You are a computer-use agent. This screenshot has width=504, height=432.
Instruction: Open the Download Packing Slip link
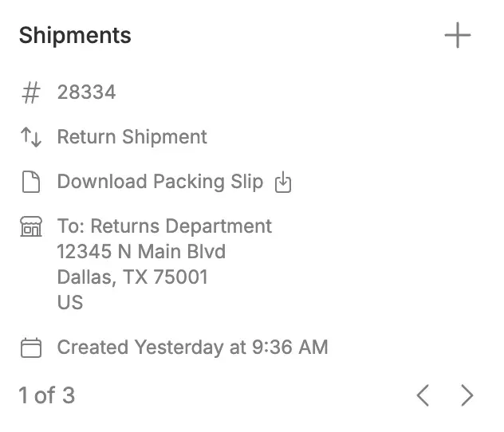[159, 182]
